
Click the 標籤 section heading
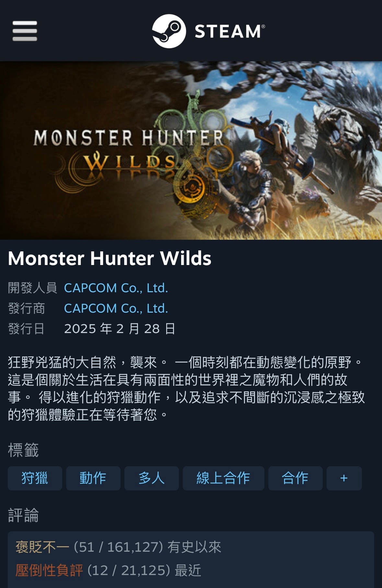tap(23, 450)
